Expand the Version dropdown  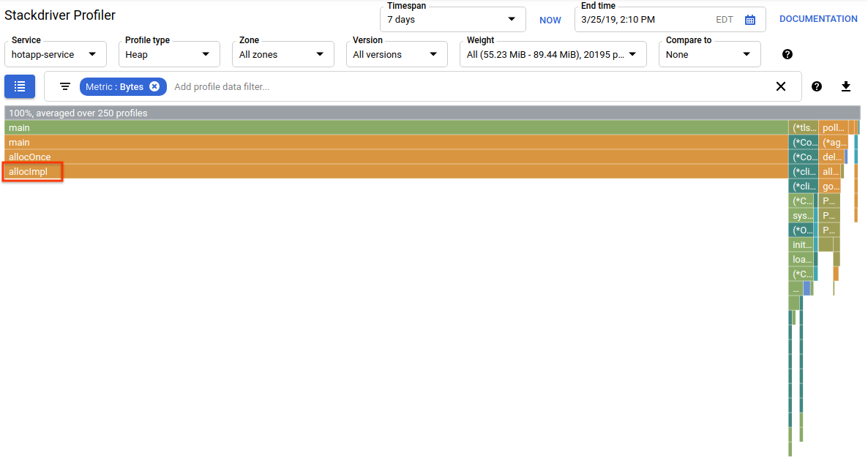click(x=397, y=54)
